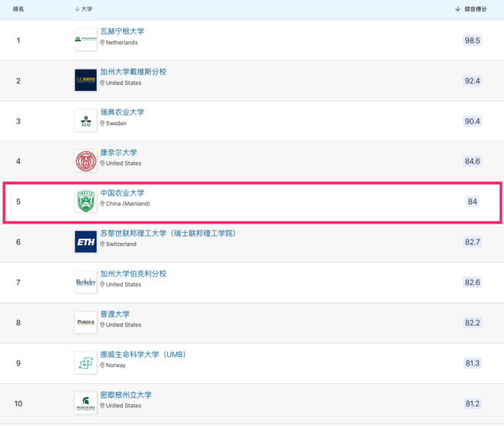Click the Netherlands location text
504x426 pixels.
point(122,43)
